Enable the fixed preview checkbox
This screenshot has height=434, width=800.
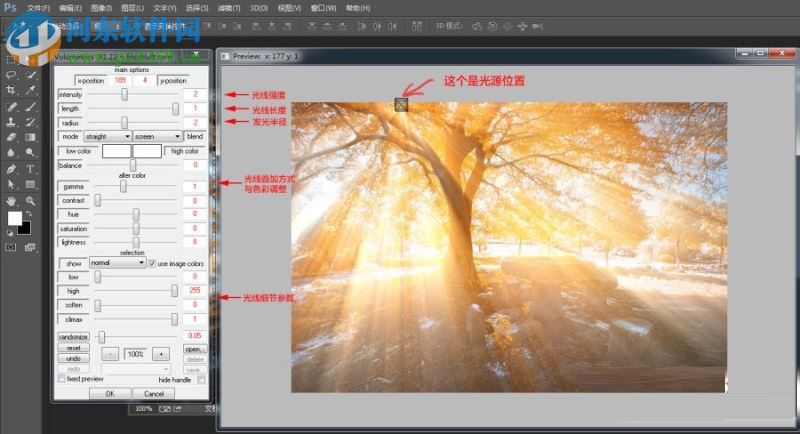pos(62,380)
